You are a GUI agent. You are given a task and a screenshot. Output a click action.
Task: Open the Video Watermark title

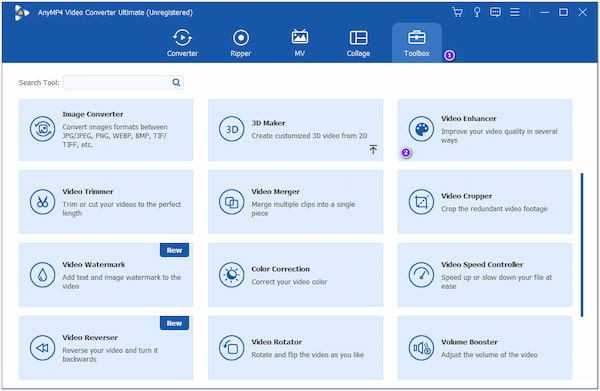tap(94, 264)
